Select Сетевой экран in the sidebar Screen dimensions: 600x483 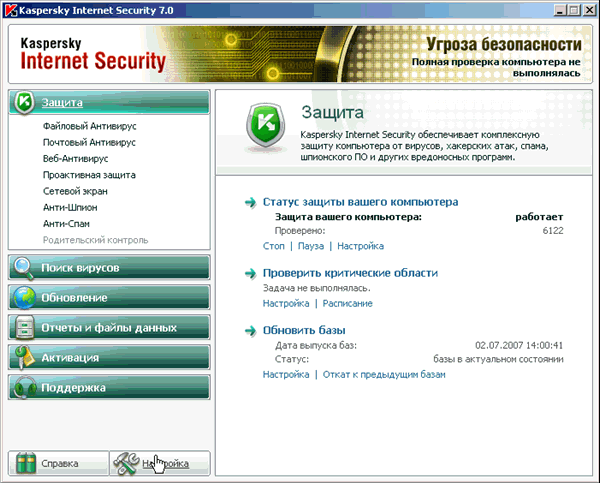click(78, 191)
